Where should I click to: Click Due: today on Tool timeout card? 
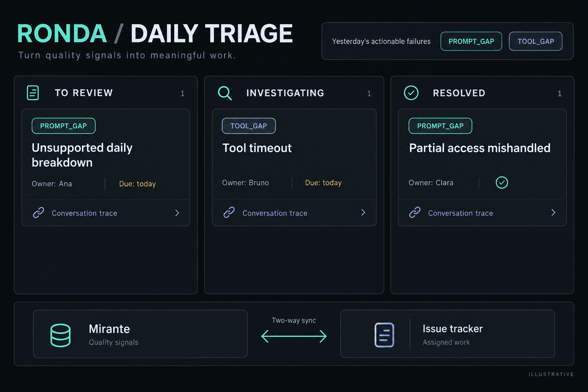(323, 183)
